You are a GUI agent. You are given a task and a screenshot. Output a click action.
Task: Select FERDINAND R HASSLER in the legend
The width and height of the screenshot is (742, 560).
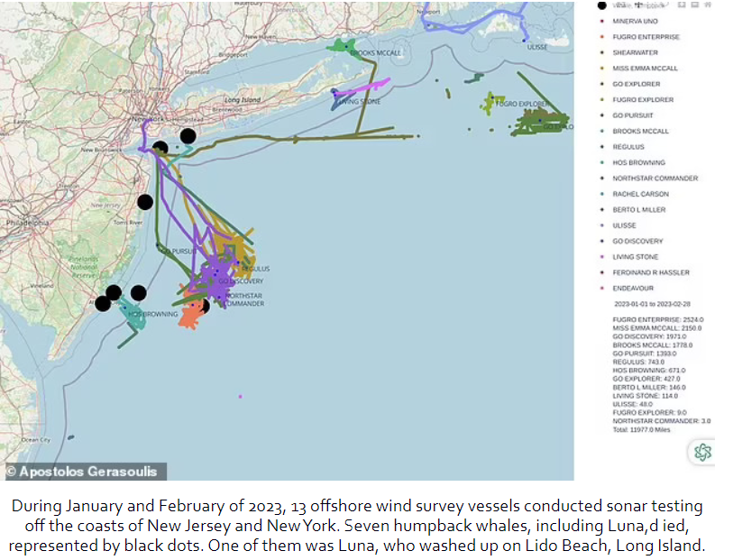(651, 272)
